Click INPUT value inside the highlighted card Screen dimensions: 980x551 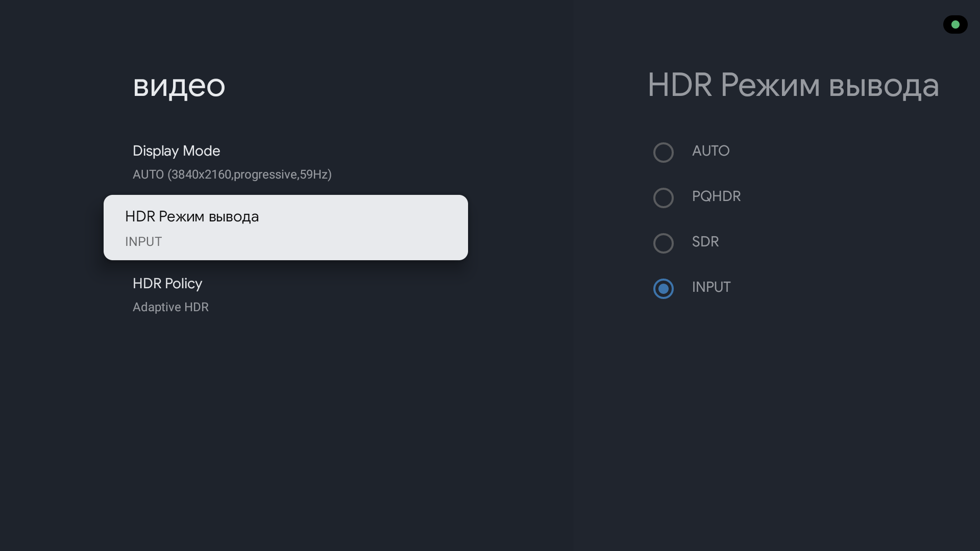(143, 242)
